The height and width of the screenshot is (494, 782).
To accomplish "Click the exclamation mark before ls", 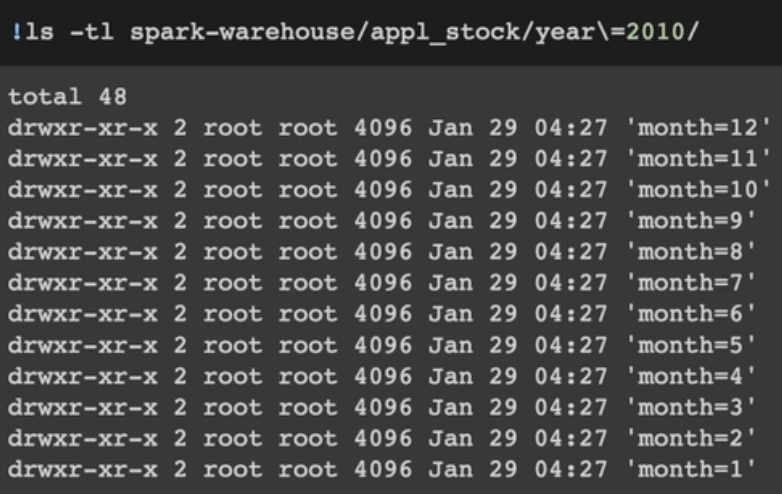I will coord(16,32).
